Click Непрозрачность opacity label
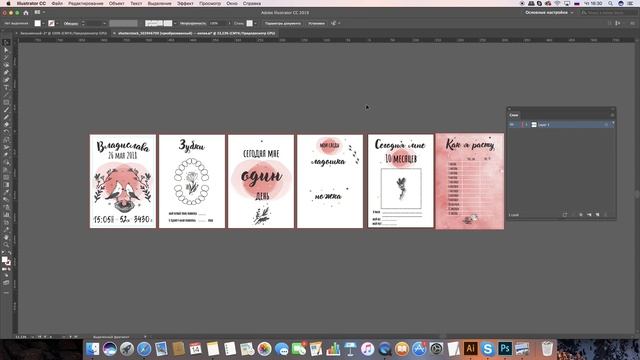 pyautogui.click(x=193, y=23)
